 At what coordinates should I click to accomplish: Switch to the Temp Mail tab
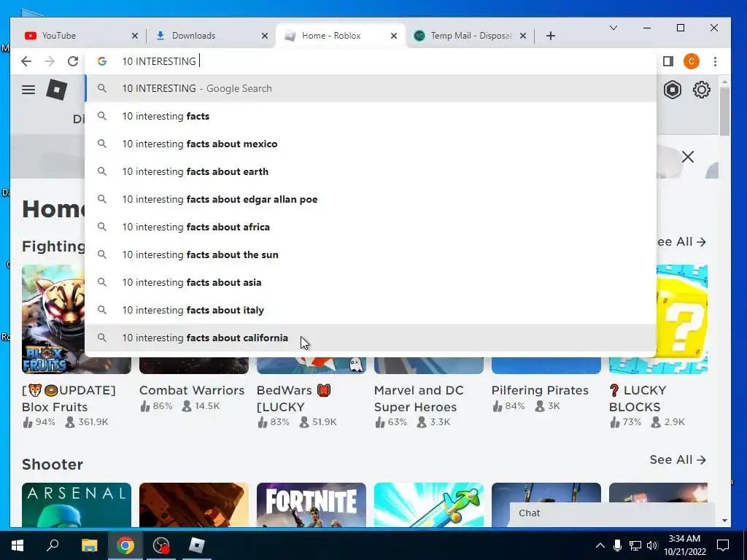click(x=470, y=36)
